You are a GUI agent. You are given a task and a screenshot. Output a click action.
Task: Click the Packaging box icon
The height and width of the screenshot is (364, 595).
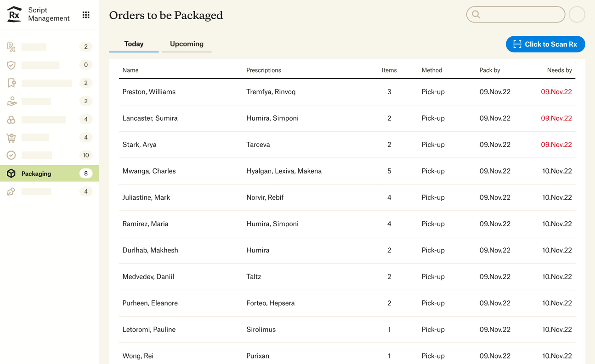(11, 174)
